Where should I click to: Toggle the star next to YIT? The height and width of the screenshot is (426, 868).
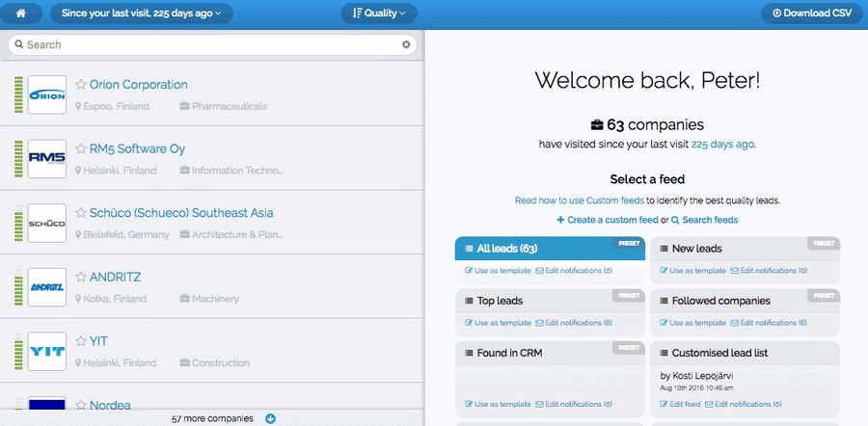[x=81, y=341]
